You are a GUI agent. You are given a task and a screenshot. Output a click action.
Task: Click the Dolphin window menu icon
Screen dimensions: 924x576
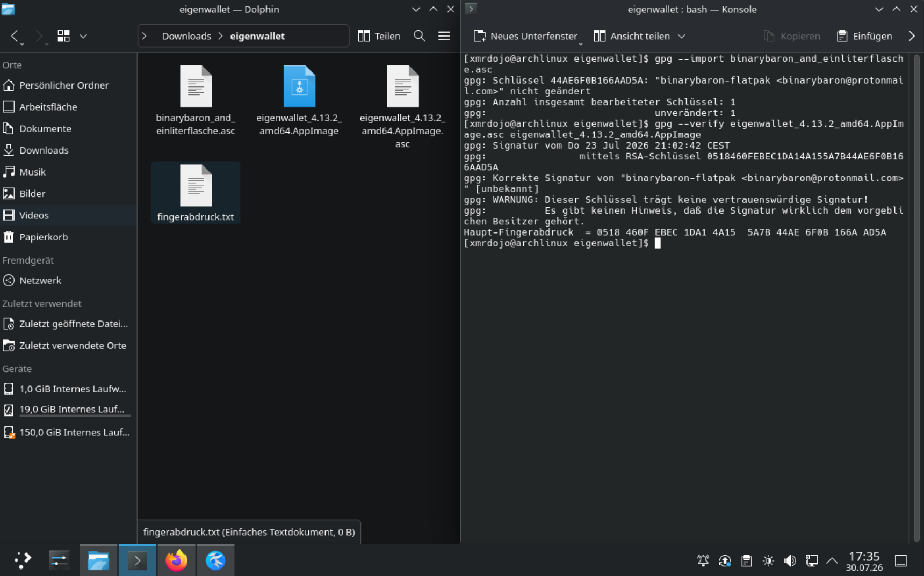[x=8, y=9]
